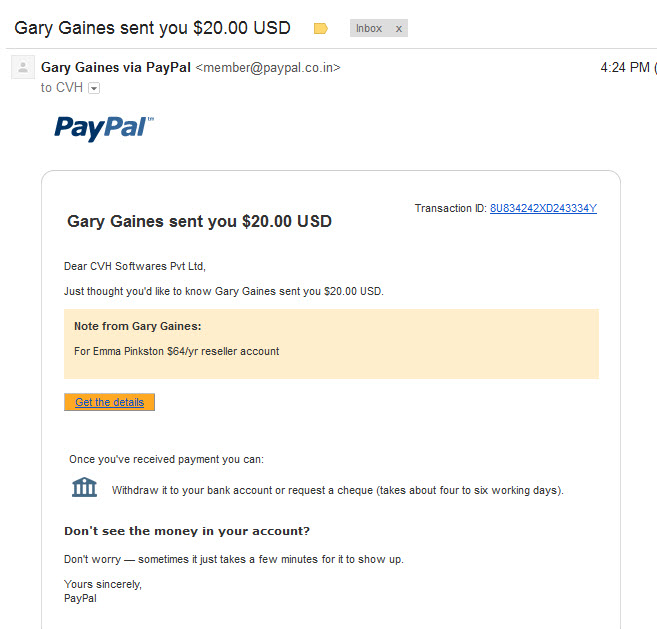This screenshot has height=629, width=657.
Task: Click the 'Yours sincerely, PayPal' signature
Action: click(x=103, y=591)
